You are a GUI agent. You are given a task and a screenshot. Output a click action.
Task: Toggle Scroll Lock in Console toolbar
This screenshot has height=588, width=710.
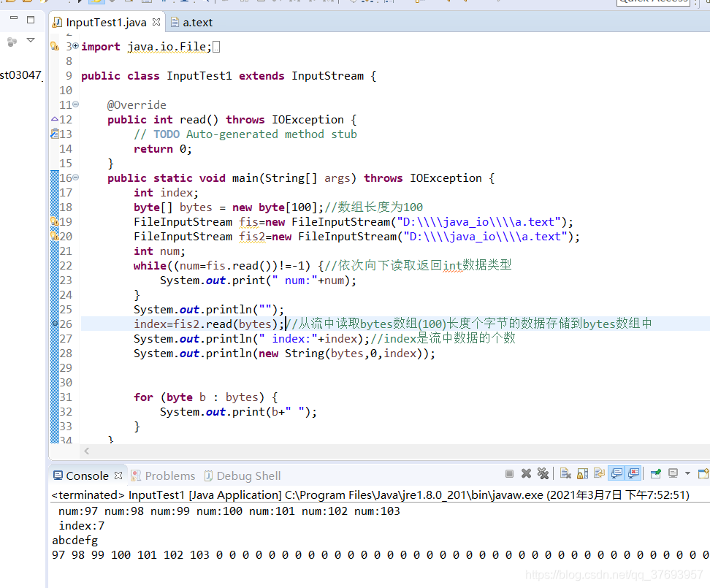click(x=582, y=474)
